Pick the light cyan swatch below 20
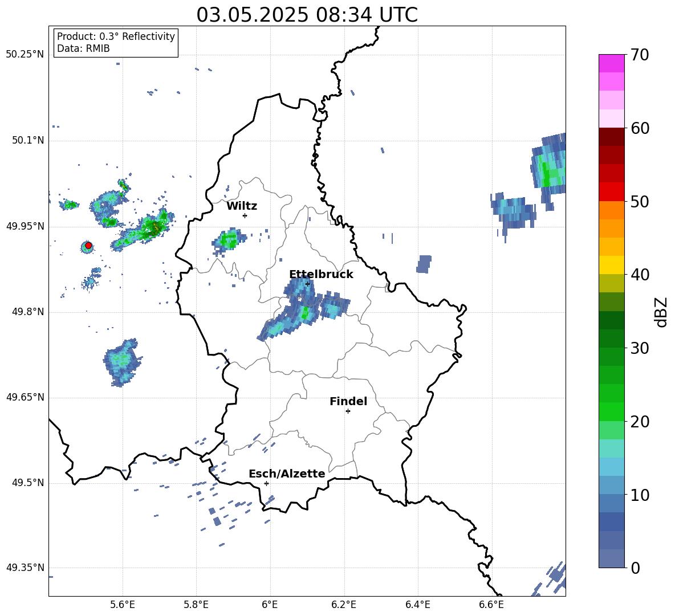This screenshot has width=675, height=616. click(x=611, y=448)
